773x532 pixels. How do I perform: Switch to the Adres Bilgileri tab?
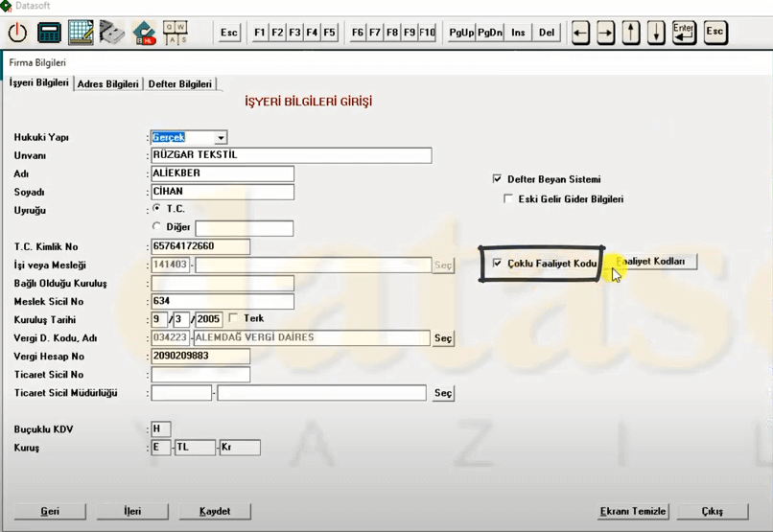108,84
